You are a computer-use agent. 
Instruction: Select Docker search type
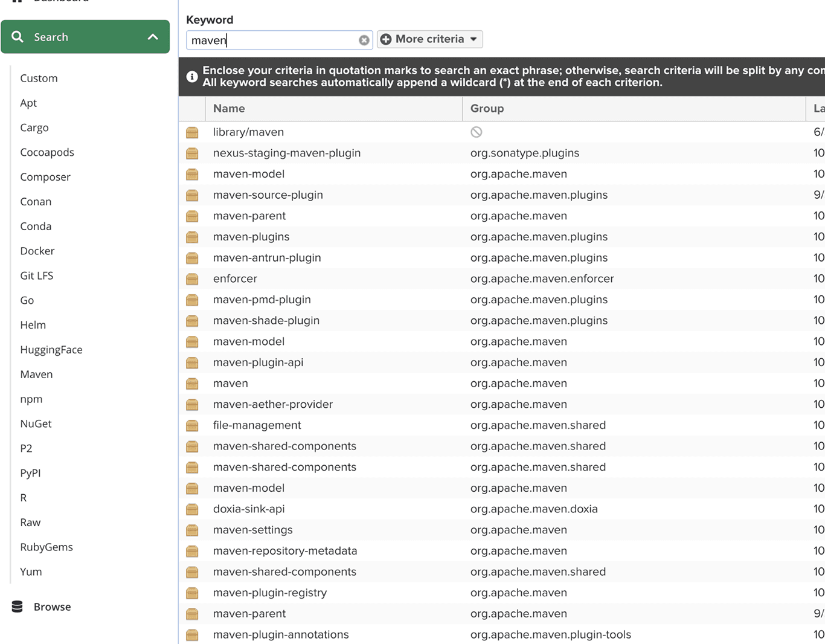click(37, 251)
